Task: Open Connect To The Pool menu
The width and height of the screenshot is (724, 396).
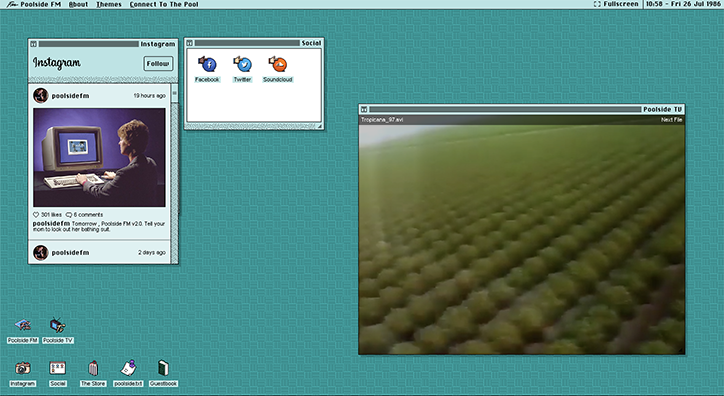Action: tap(164, 4)
